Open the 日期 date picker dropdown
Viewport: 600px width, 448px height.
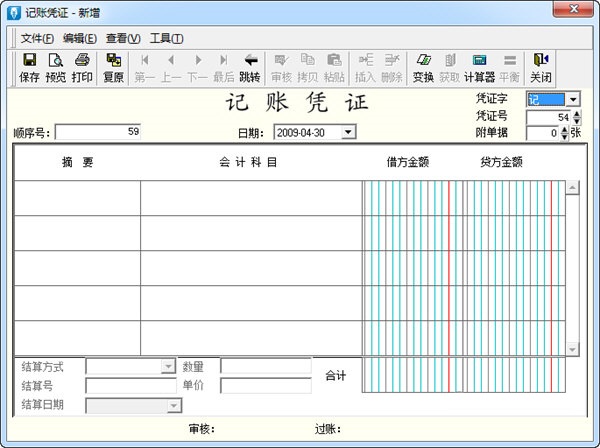coord(348,132)
